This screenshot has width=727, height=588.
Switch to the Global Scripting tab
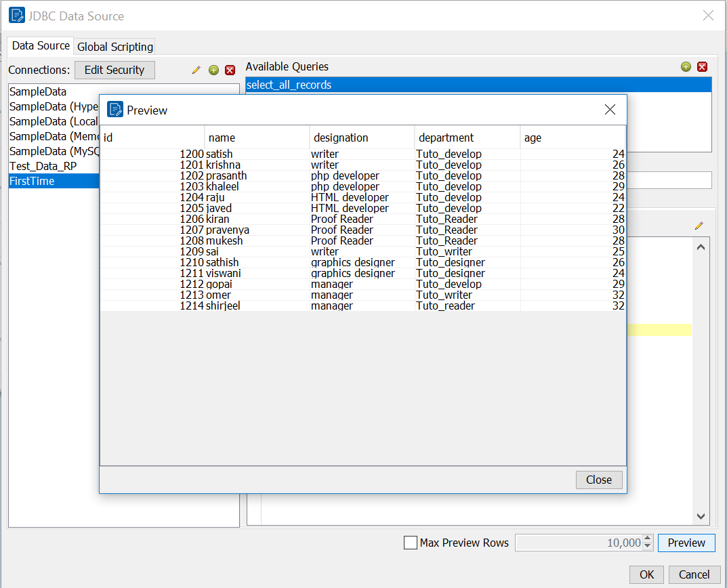click(x=114, y=47)
